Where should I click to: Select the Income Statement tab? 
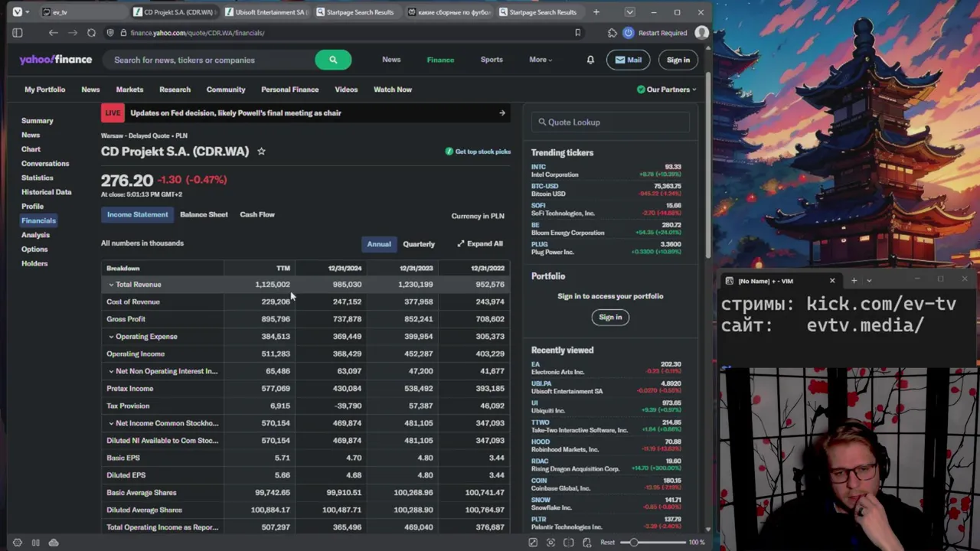(x=137, y=215)
